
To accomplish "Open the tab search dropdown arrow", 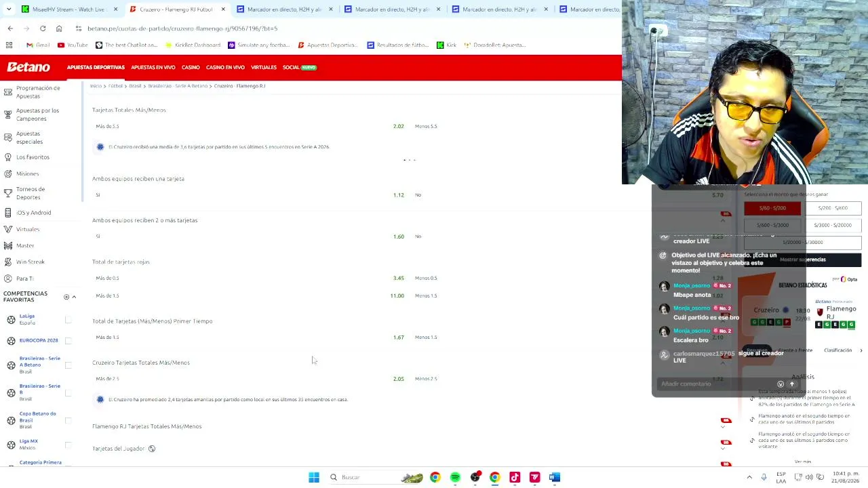I will click(x=9, y=9).
